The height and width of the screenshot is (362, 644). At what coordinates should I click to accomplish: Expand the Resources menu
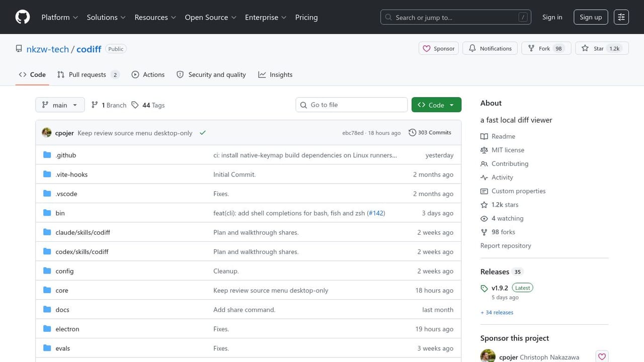(x=155, y=17)
